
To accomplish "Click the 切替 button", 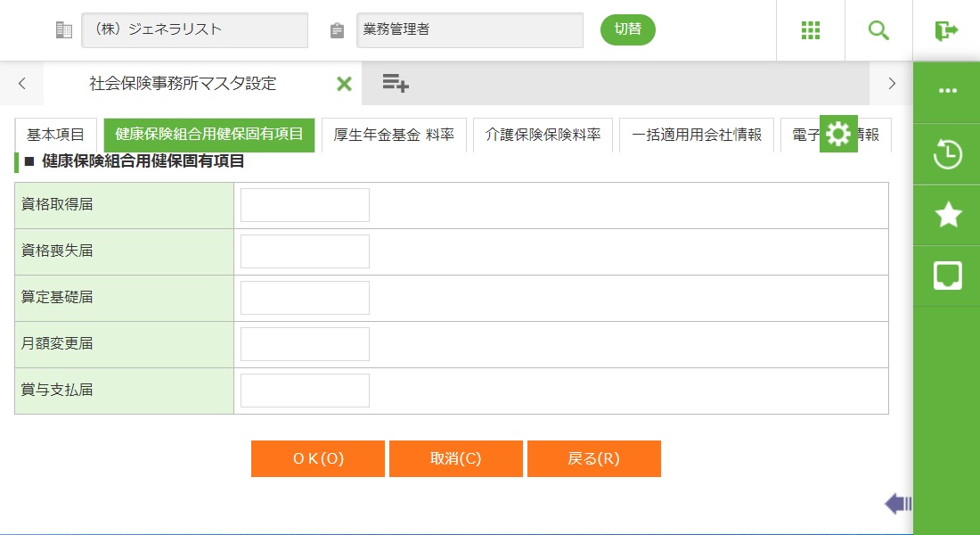I will coord(627,29).
